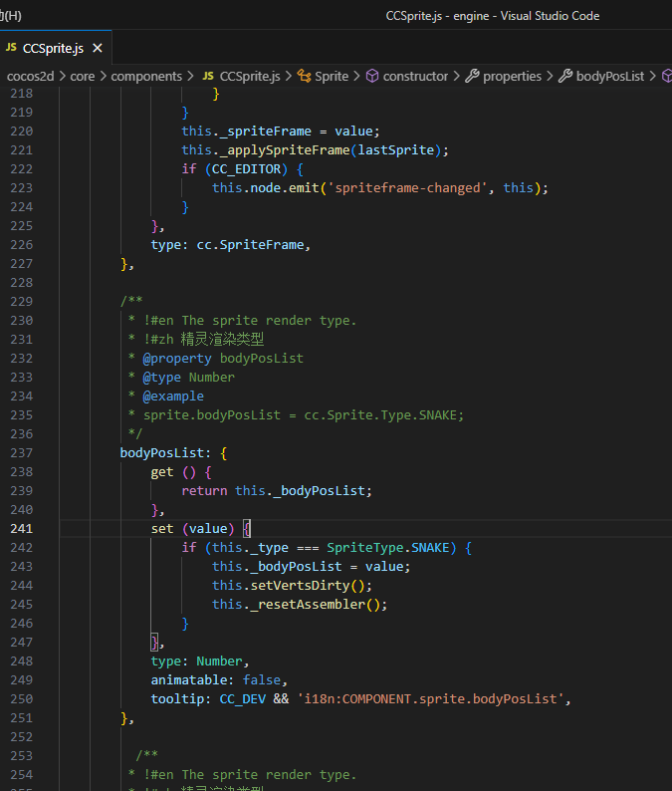Image resolution: width=672 pixels, height=791 pixels.
Task: Open the Help (H) menu
Action: 10,16
